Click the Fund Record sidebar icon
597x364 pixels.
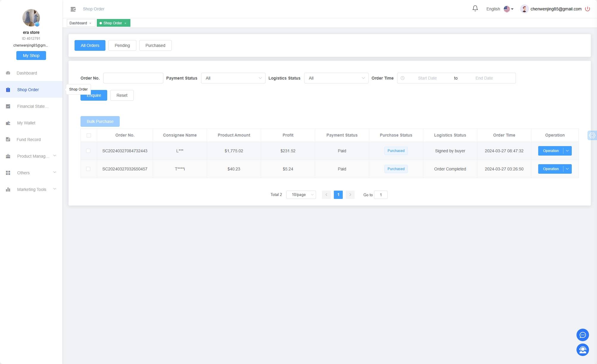8,139
